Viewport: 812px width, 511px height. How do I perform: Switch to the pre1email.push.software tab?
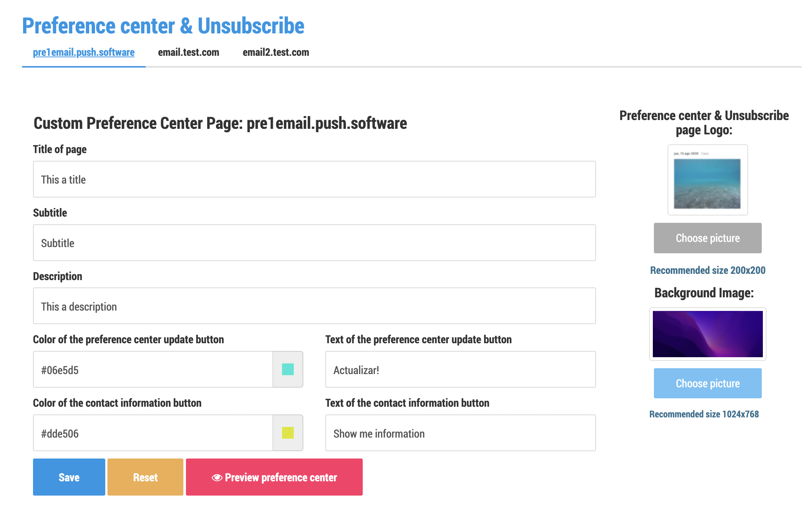[x=84, y=52]
